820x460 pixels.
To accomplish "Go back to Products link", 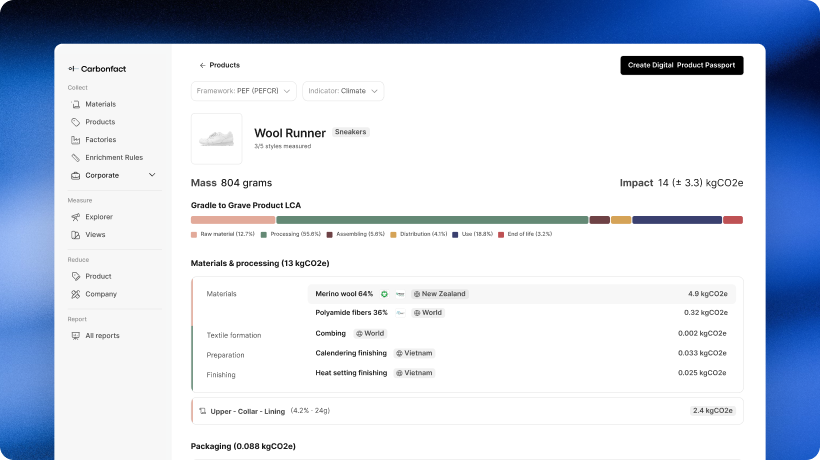I will [220, 65].
